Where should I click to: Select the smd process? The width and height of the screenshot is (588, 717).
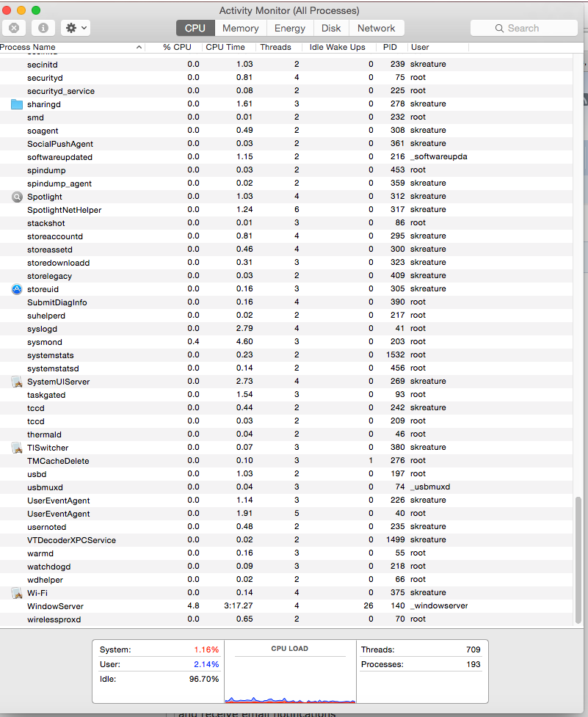click(x=286, y=117)
